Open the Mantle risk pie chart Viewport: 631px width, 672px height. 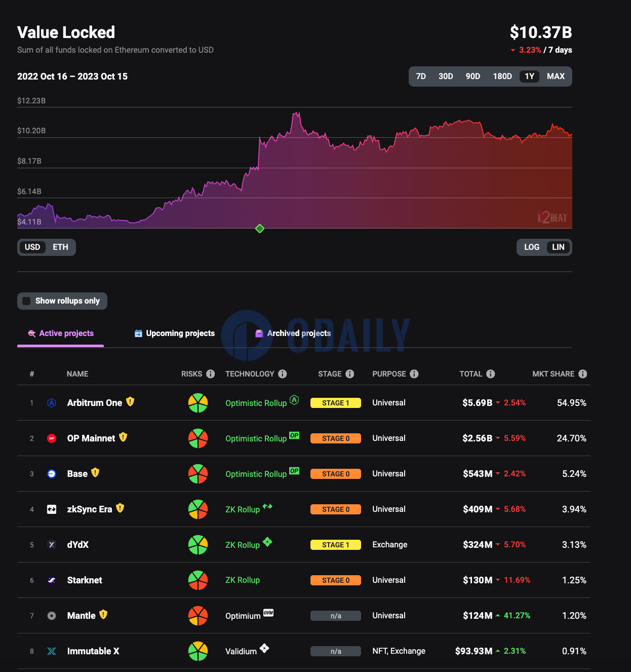[x=198, y=616]
